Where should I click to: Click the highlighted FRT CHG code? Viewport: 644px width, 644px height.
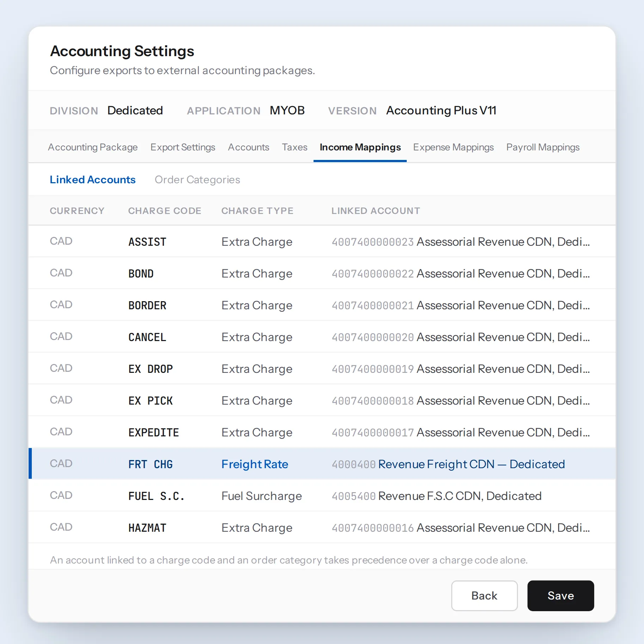[150, 464]
